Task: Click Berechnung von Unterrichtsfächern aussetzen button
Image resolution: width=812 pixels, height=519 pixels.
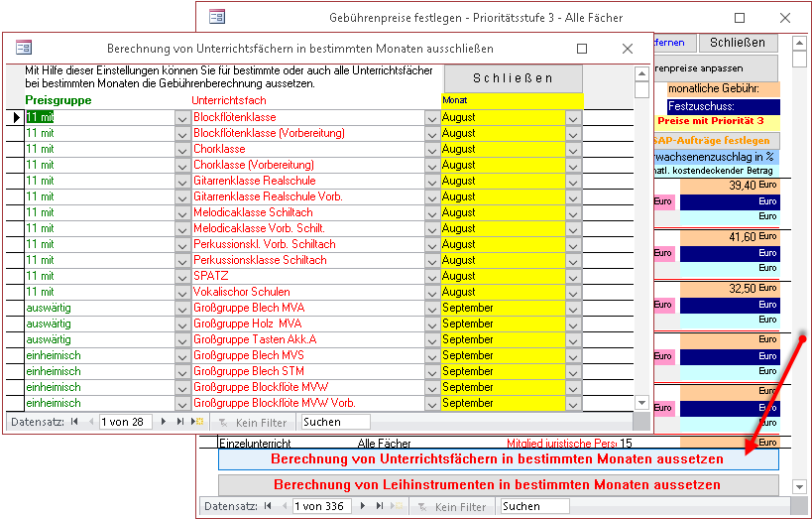Action: tap(497, 459)
